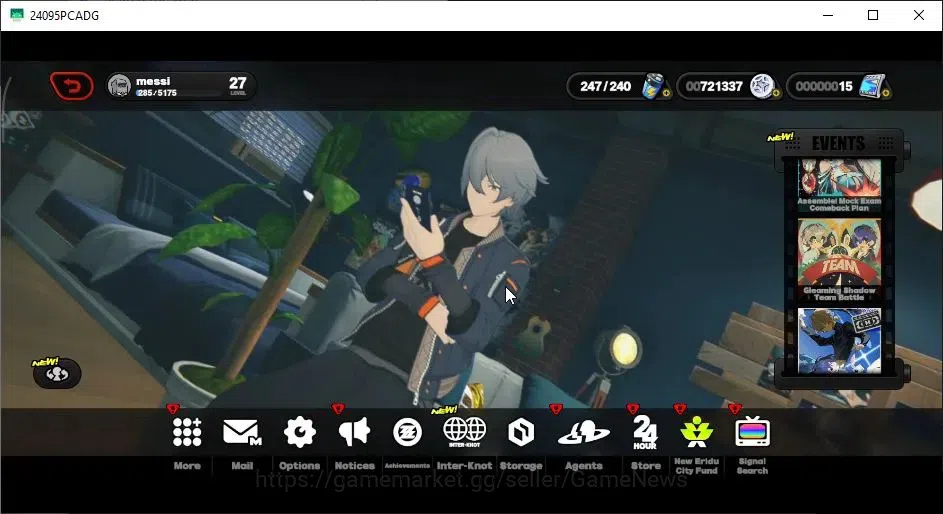Open the Notices megaphone icon
The width and height of the screenshot is (943, 514).
coord(354,432)
